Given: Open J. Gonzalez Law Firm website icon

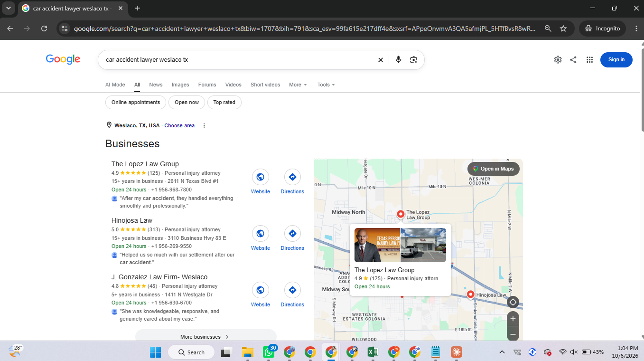Looking at the screenshot, I should click(260, 290).
